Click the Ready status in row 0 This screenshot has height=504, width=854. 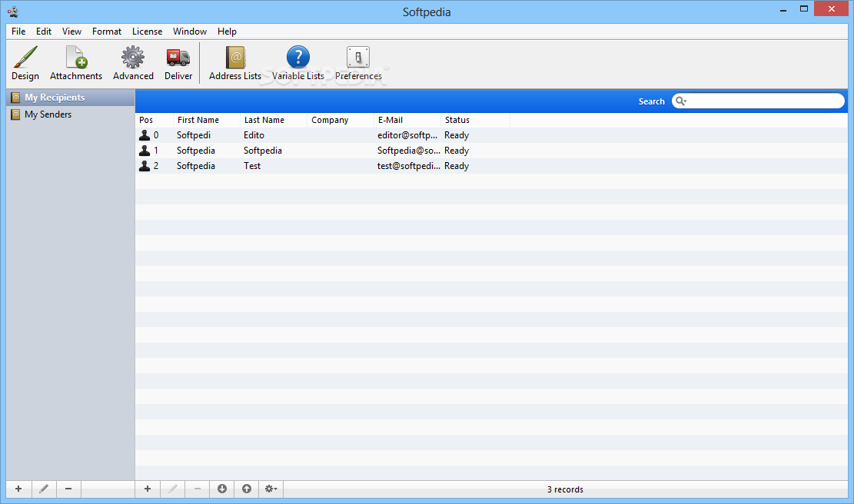click(457, 135)
